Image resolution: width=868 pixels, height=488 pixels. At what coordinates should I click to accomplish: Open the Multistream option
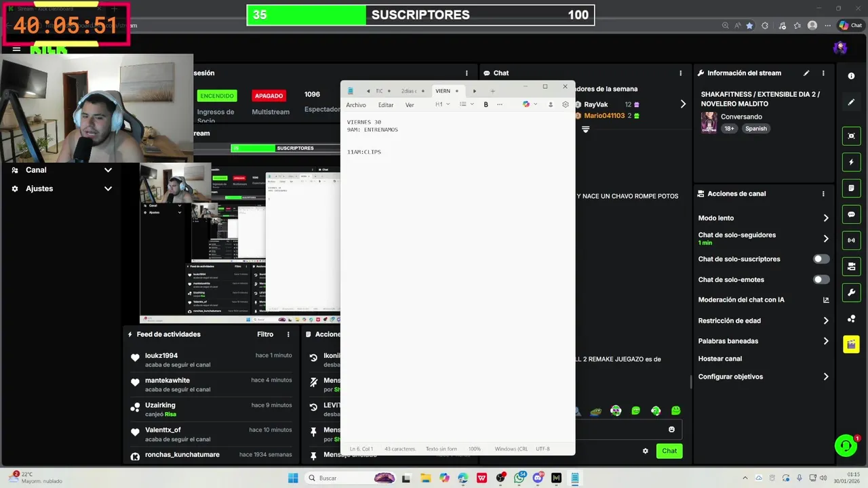(271, 112)
